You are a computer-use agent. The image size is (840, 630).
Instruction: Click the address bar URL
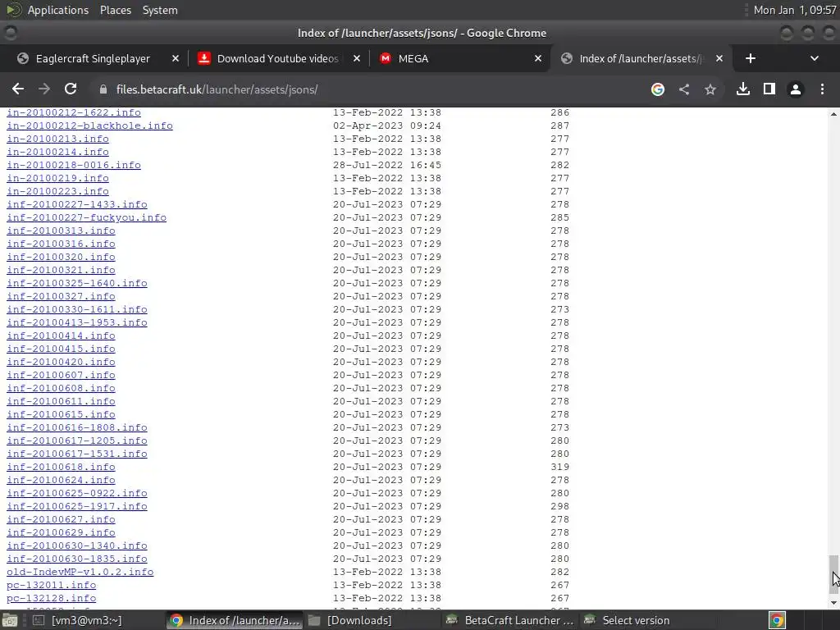(217, 89)
